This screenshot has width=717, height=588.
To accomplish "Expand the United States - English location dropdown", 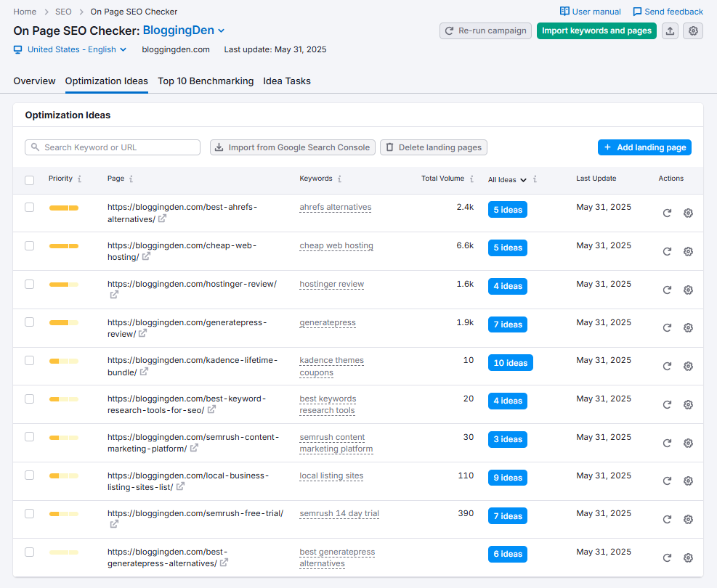I will point(120,49).
